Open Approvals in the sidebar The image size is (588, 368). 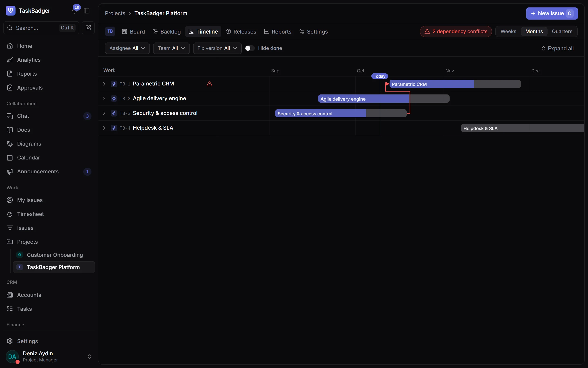pyautogui.click(x=49, y=88)
